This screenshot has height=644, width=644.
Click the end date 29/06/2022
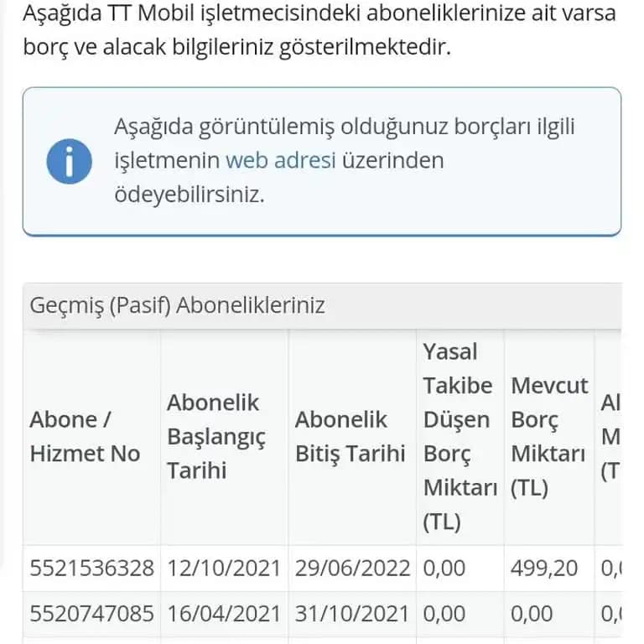coord(352,568)
